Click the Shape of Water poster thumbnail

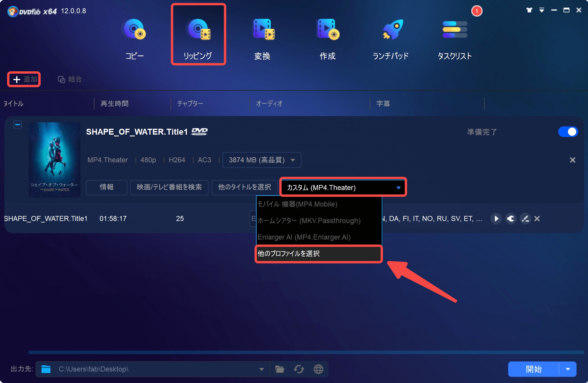[54, 160]
